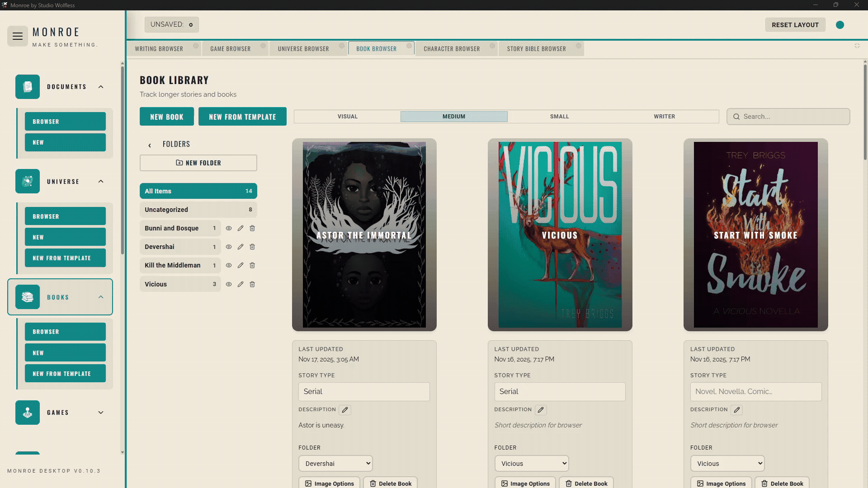Toggle visibility of the Bunni and Bosque folder

pyautogui.click(x=229, y=228)
